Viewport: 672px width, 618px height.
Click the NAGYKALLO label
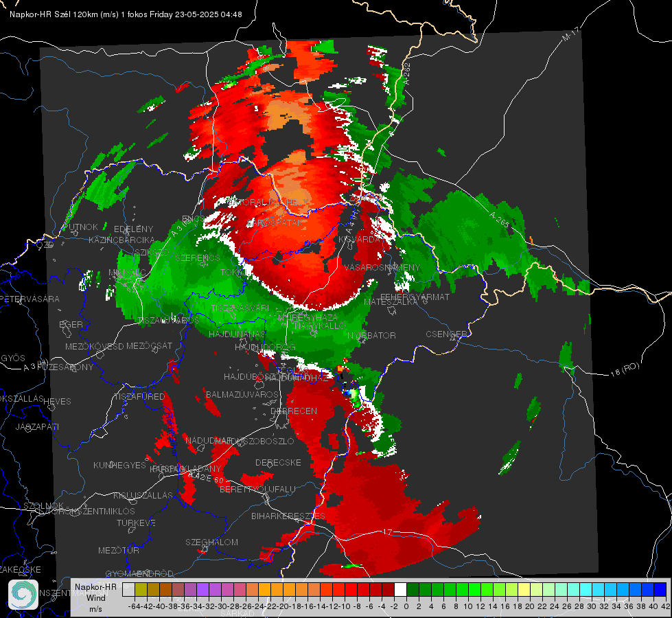tap(319, 325)
